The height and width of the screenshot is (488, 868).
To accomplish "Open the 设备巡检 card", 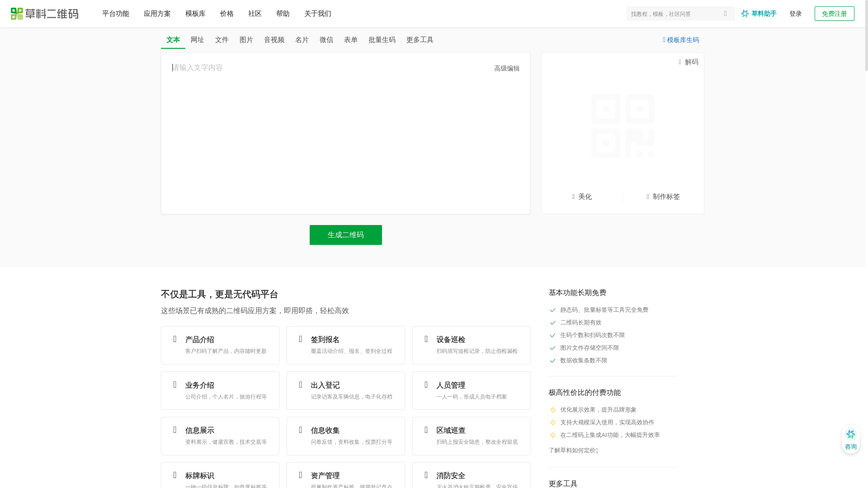I will tap(472, 345).
